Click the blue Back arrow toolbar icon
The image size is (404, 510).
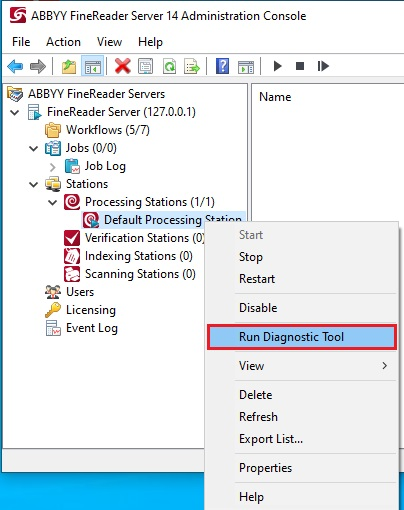pyautogui.click(x=15, y=66)
